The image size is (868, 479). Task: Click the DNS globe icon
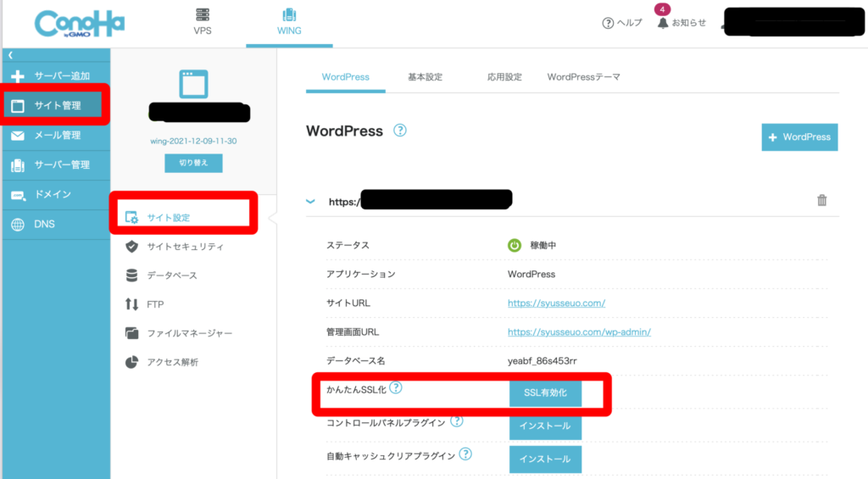click(18, 225)
